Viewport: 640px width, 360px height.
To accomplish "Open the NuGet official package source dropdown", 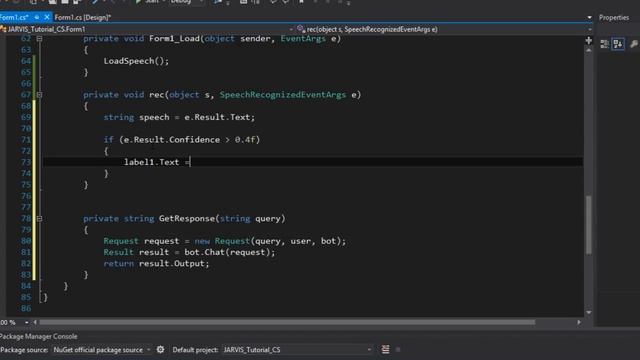I will point(102,350).
